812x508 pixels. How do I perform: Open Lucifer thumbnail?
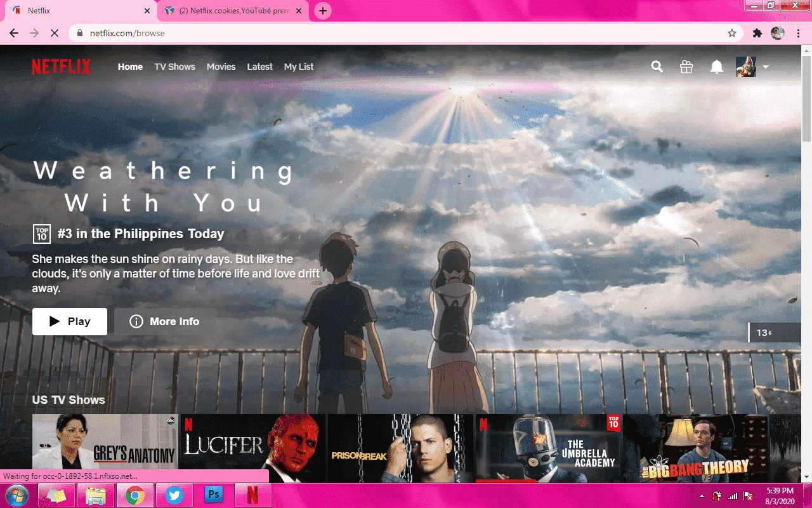tap(252, 448)
